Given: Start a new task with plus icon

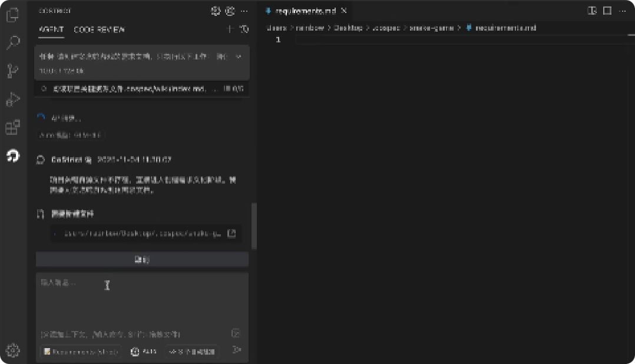Looking at the screenshot, I should point(230,29).
